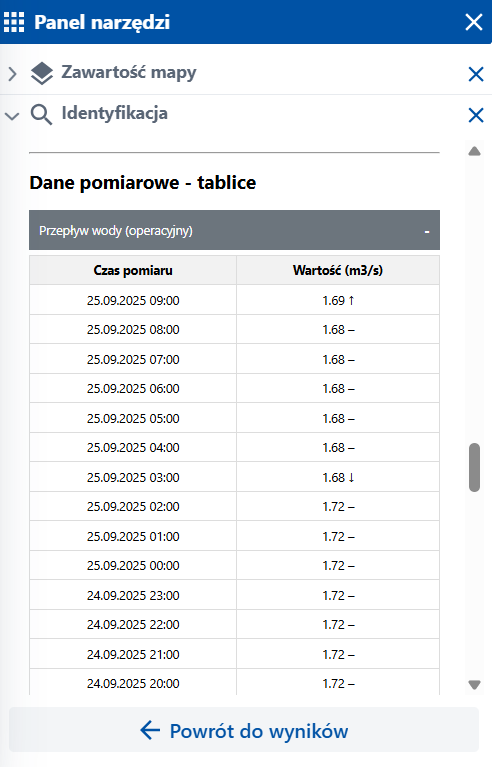Click the Powrót do wyników button
Image resolution: width=492 pixels, height=767 pixels.
[244, 730]
